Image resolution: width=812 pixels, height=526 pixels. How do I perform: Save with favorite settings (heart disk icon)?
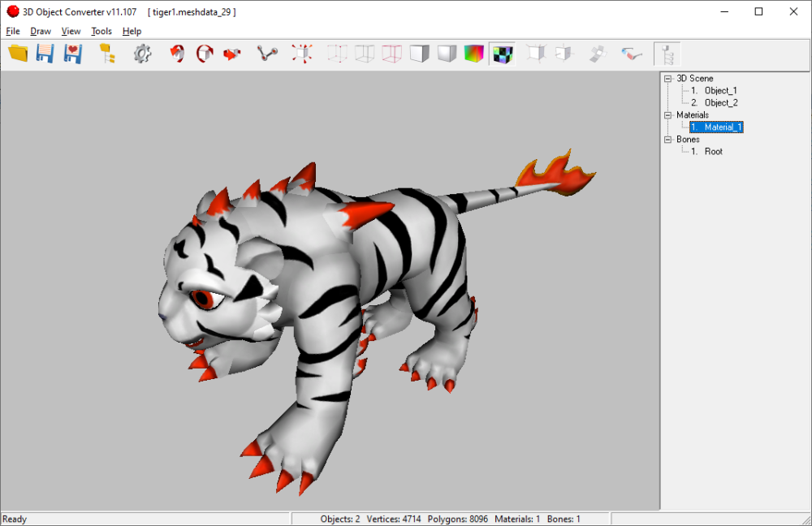point(72,53)
